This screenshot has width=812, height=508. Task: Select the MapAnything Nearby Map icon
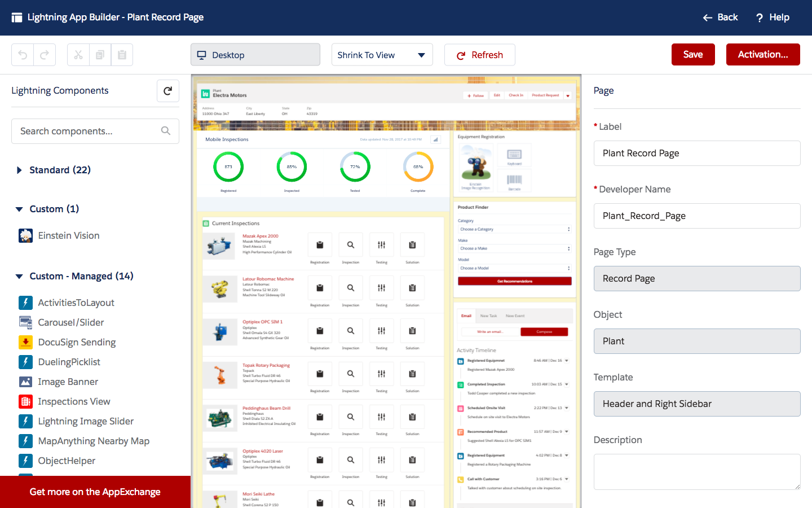(x=25, y=441)
